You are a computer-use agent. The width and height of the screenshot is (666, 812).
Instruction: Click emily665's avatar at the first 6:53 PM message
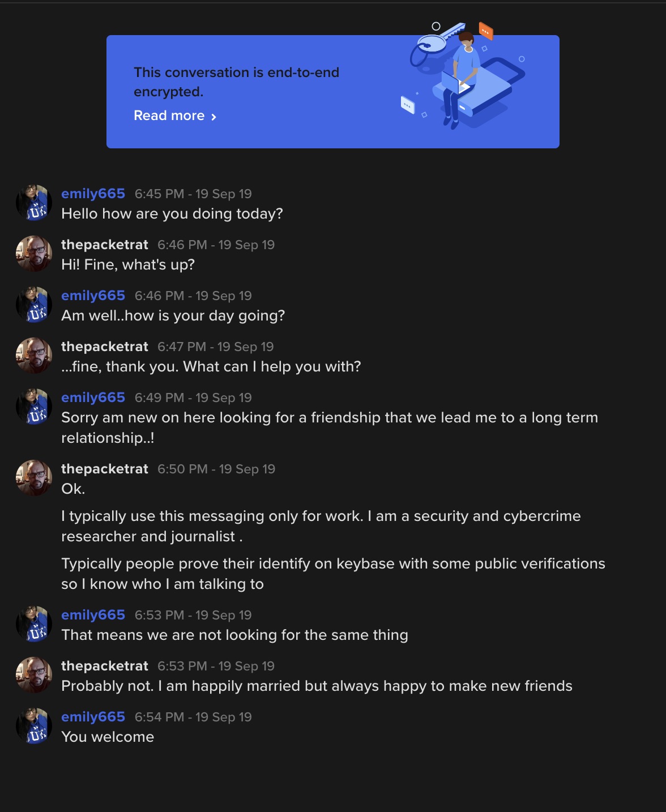[34, 624]
